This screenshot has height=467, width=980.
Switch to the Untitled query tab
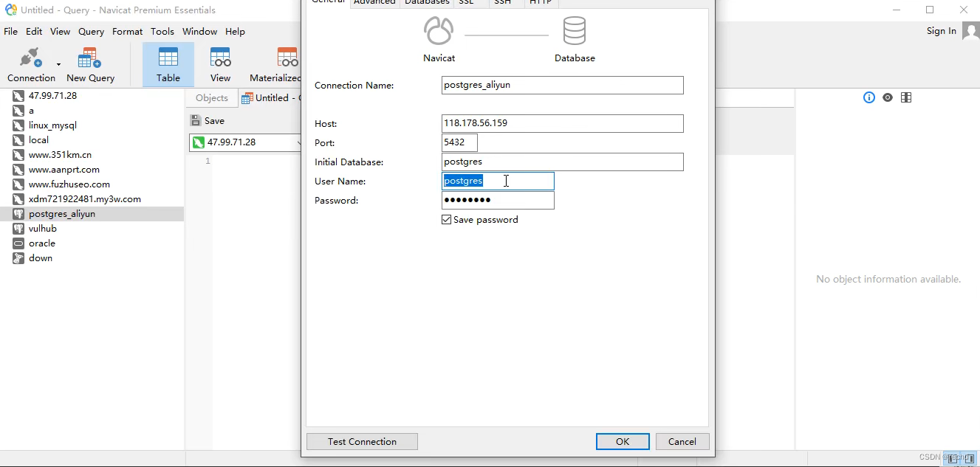coord(271,98)
